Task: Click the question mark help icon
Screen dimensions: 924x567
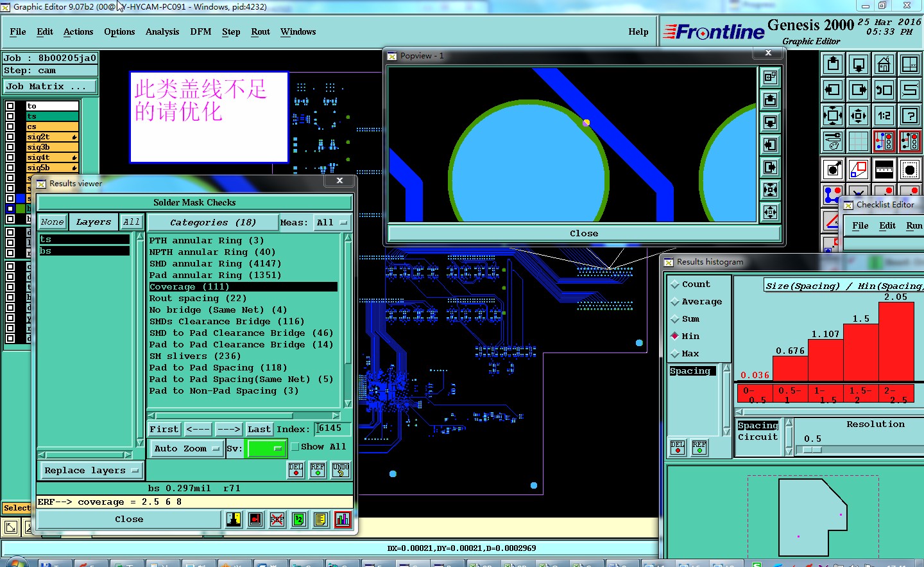Action: coord(910,116)
